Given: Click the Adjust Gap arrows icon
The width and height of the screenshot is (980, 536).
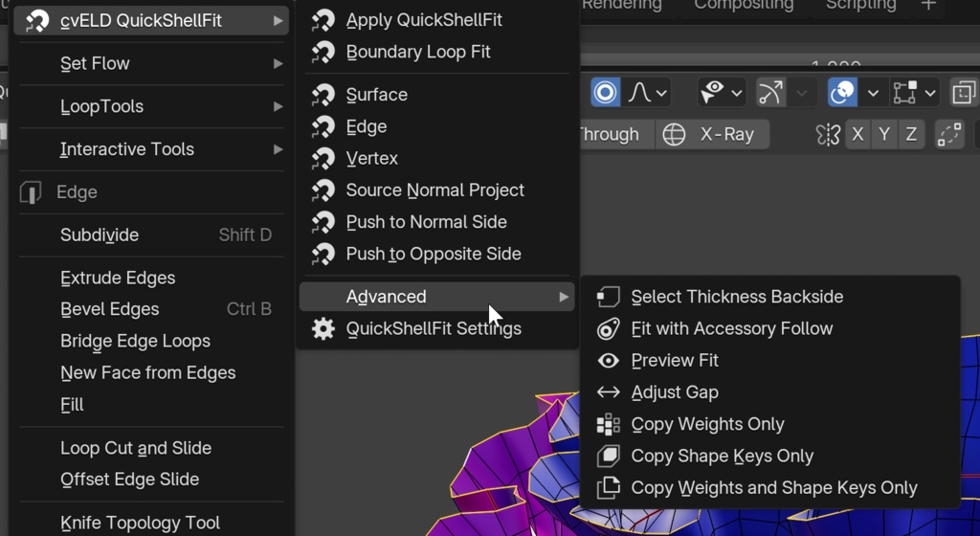Looking at the screenshot, I should (x=608, y=392).
